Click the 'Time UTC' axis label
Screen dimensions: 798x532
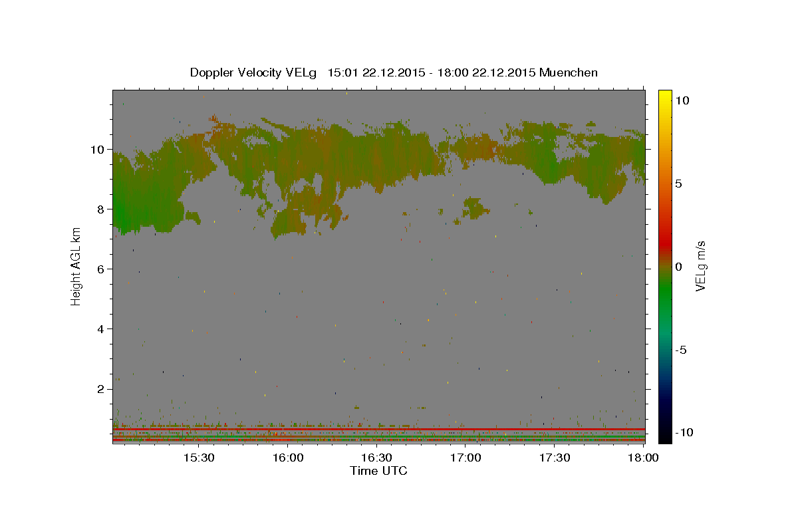coord(378,471)
